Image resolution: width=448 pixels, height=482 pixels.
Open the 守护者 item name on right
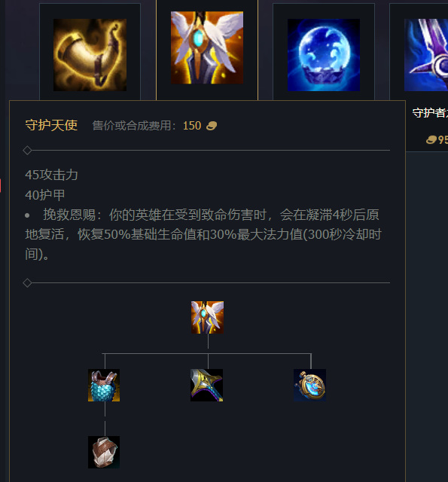(x=430, y=113)
